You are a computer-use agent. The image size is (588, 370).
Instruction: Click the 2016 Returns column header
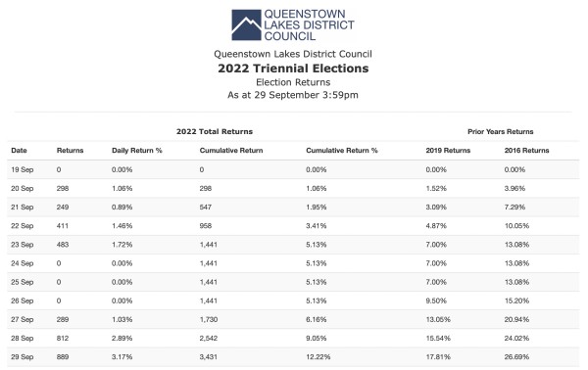(526, 151)
